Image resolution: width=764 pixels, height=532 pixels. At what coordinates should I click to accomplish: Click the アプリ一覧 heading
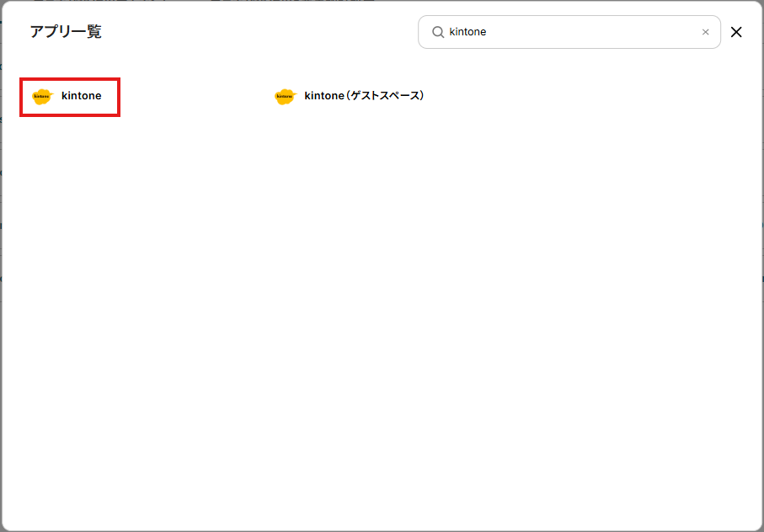point(66,32)
